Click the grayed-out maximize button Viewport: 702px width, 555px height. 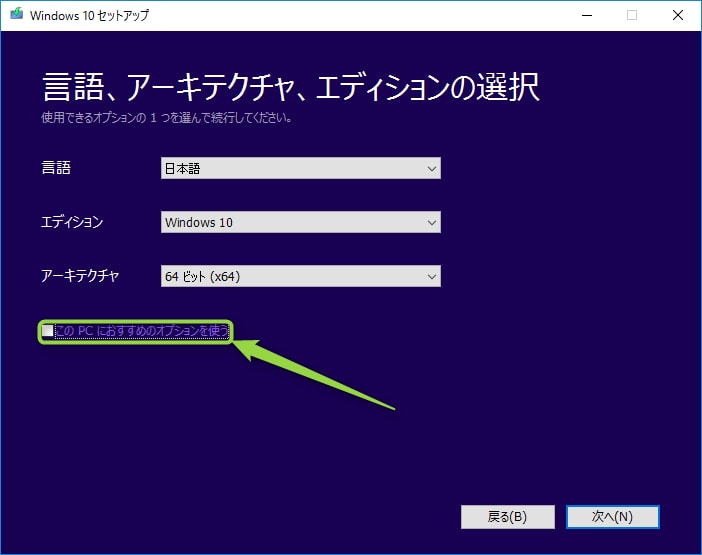tap(631, 16)
